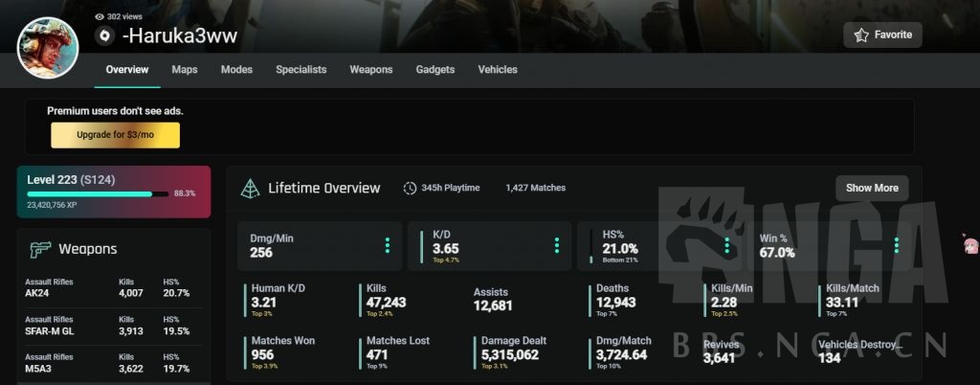Screen dimensions: 980x385
Task: Click the eye icon beside 302 views
Action: pos(100,16)
